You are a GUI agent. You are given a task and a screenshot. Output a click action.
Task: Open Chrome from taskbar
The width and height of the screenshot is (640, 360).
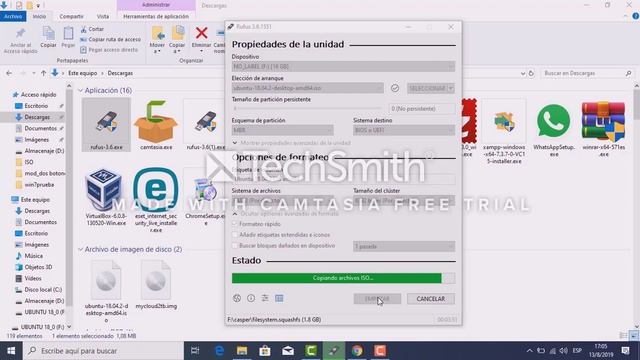357,351
